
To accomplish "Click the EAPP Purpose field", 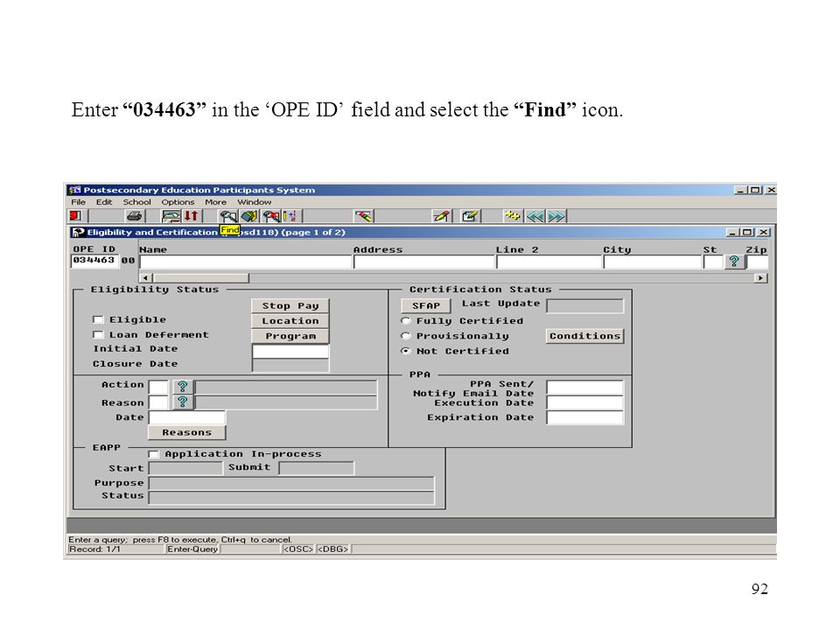I will click(291, 483).
